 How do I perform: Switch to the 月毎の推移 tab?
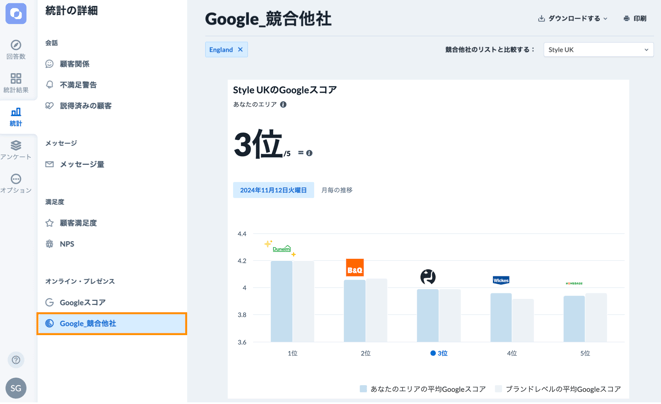[x=337, y=190]
